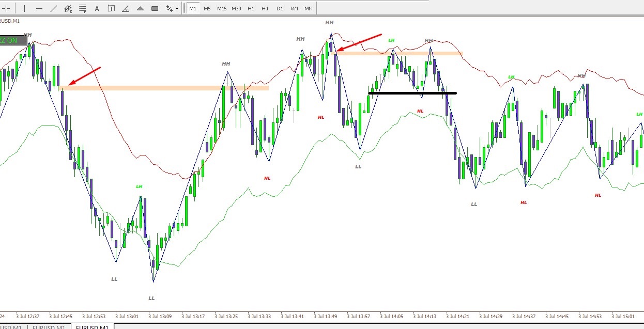The image size is (644, 329).
Task: Toggle the ZZ ON zigzag button
Action: [13, 40]
